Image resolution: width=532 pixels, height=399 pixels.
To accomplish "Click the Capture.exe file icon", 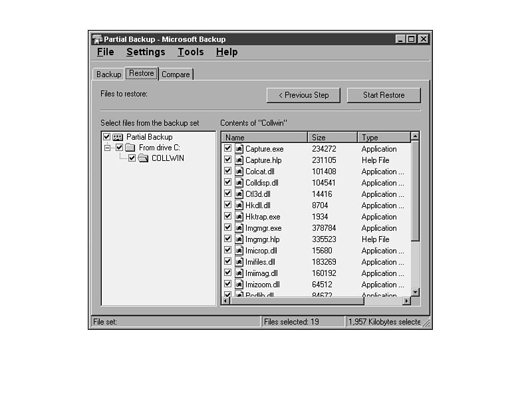I will tap(239, 149).
